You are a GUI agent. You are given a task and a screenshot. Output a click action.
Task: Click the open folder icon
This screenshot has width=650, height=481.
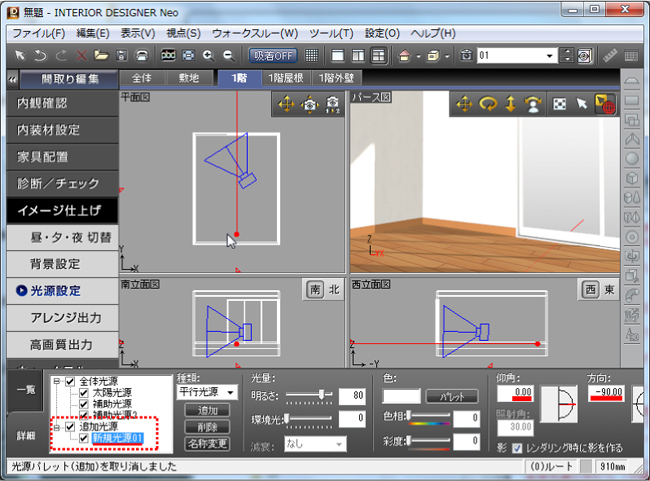[102, 55]
